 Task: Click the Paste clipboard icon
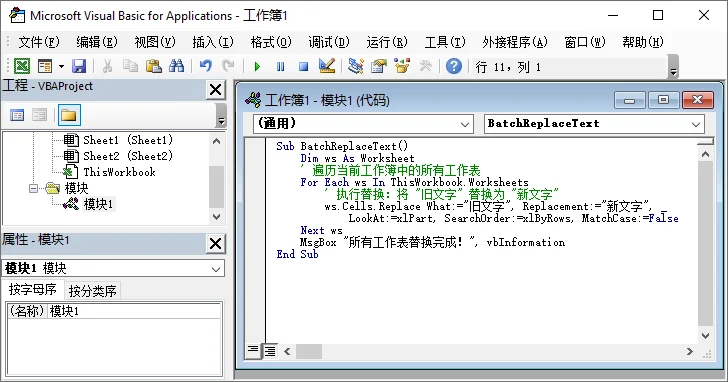[153, 66]
